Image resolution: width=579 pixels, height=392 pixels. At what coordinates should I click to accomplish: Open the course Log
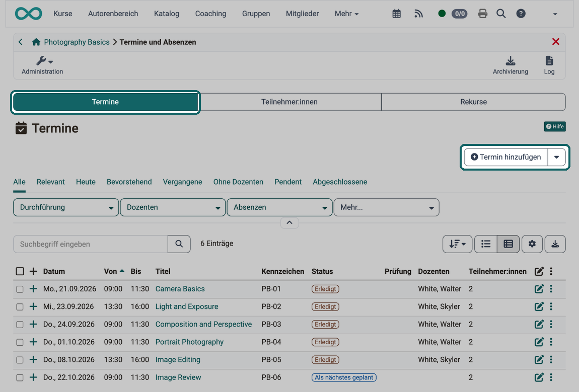(549, 65)
